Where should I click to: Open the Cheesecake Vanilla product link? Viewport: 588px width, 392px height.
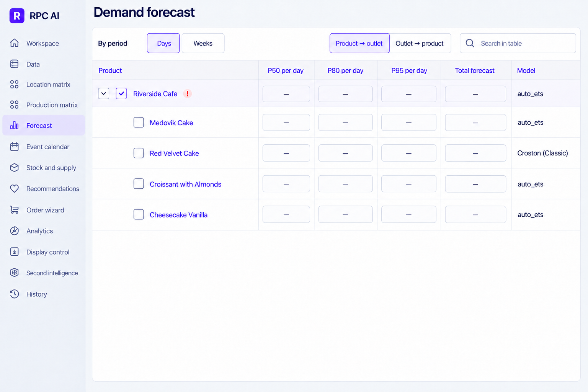pyautogui.click(x=179, y=215)
